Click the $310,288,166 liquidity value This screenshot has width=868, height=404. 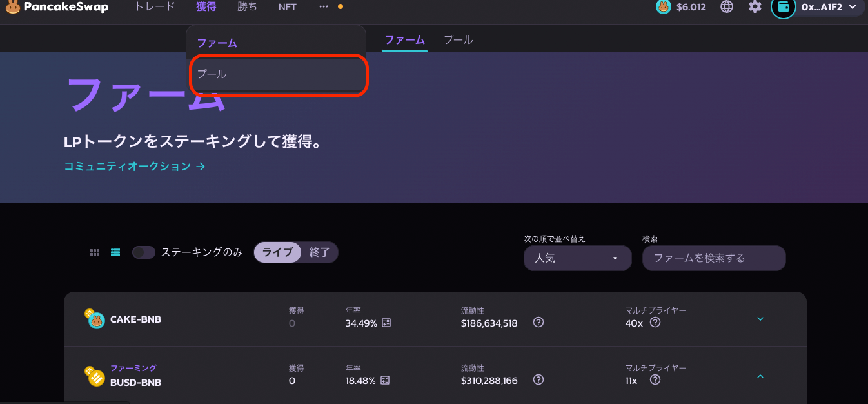pyautogui.click(x=489, y=381)
